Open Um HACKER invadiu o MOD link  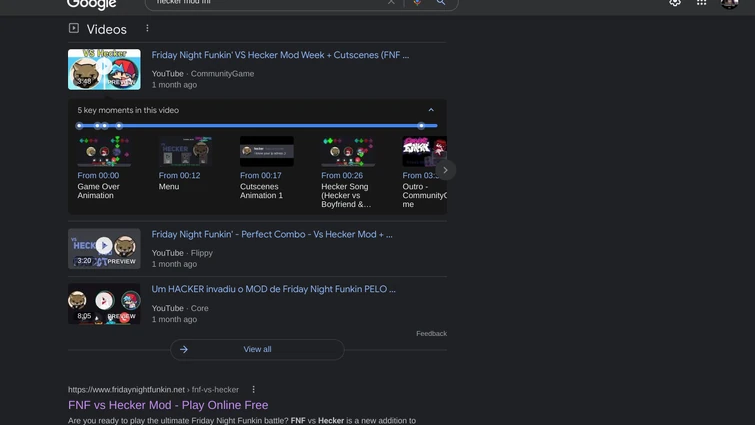coord(273,289)
